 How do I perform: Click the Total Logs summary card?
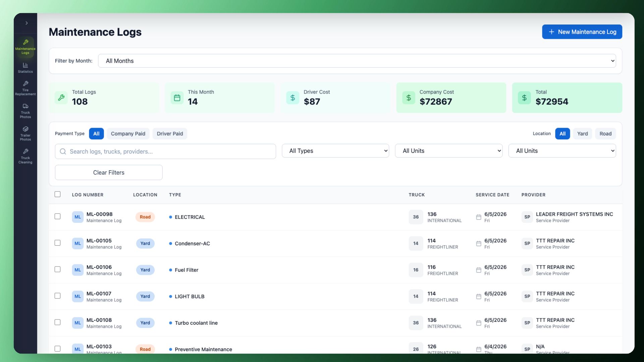tap(104, 98)
